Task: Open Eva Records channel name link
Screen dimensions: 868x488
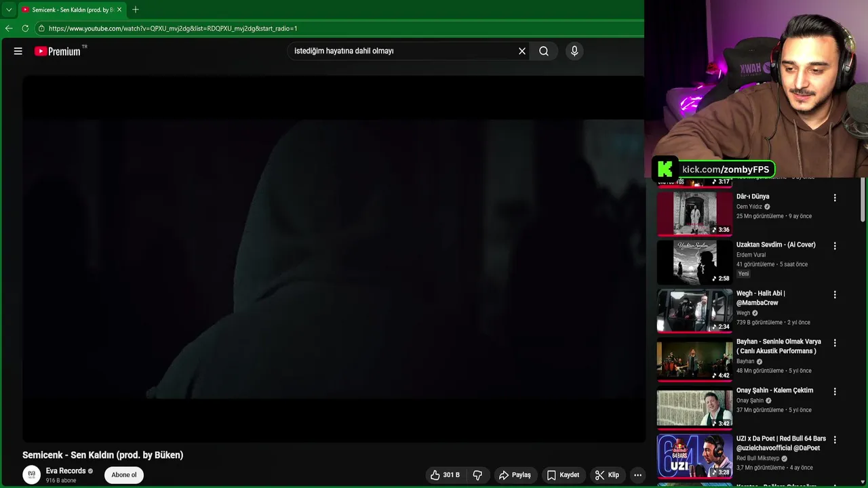Action: click(x=66, y=471)
